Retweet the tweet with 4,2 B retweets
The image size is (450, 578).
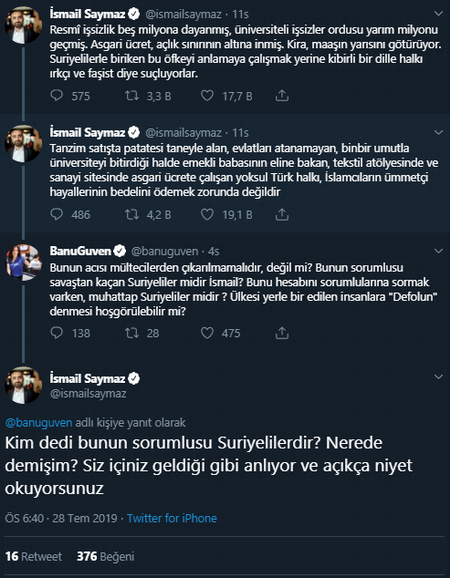click(x=132, y=215)
